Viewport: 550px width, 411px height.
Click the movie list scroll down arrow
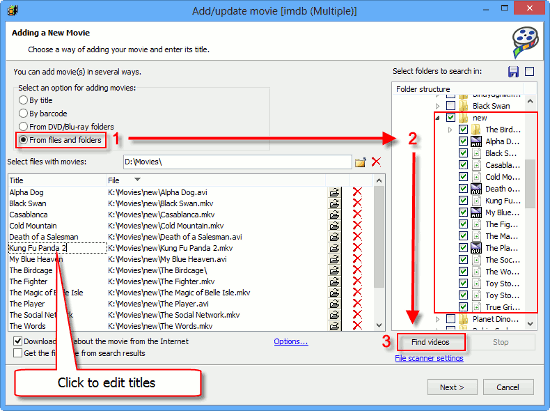point(379,325)
